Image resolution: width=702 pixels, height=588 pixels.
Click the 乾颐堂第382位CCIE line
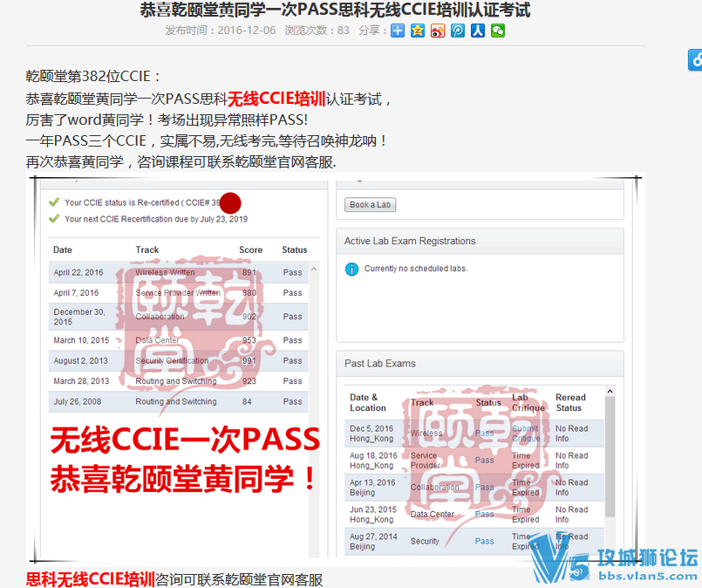pos(93,76)
